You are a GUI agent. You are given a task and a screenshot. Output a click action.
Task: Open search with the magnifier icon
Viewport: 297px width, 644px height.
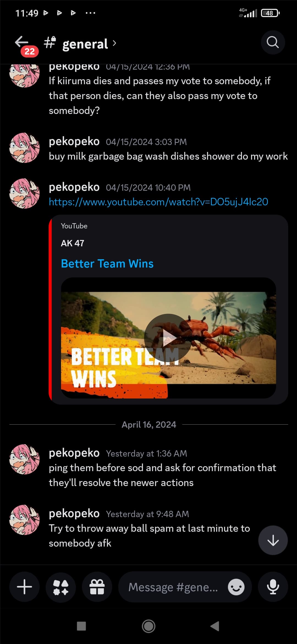point(273,42)
